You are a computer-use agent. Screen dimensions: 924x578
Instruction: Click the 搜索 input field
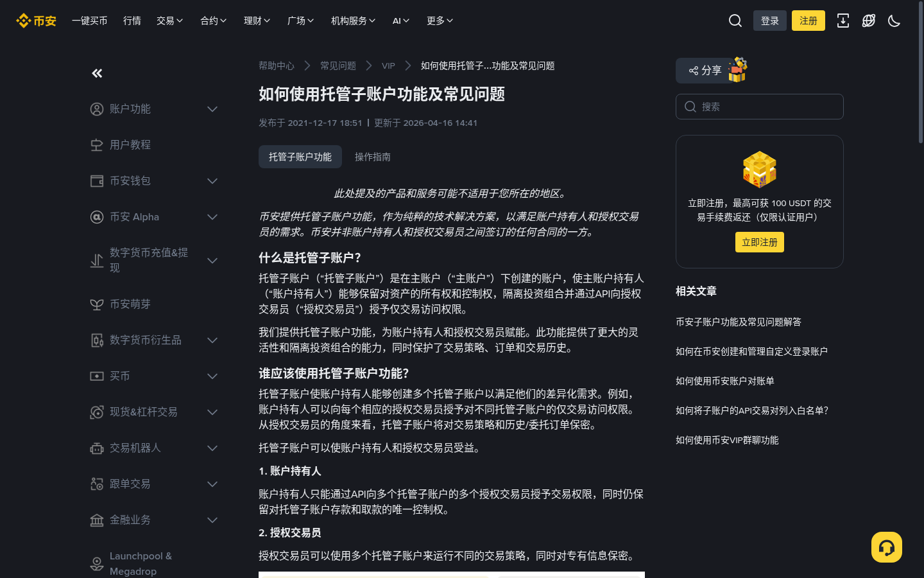pos(760,107)
